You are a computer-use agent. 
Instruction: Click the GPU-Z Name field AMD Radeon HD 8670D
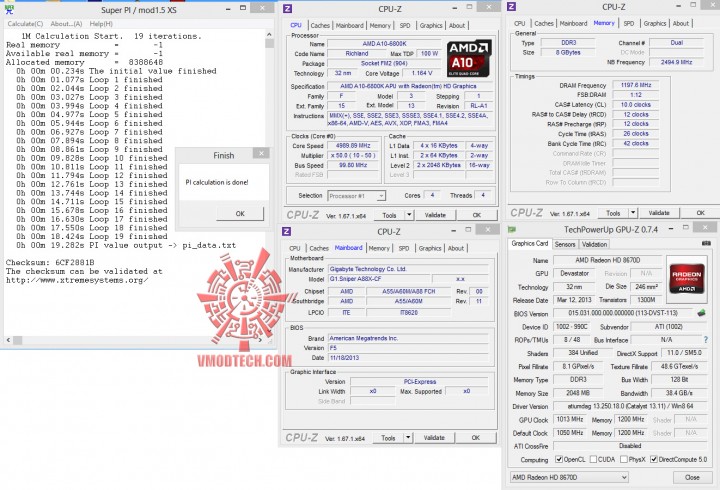point(607,260)
